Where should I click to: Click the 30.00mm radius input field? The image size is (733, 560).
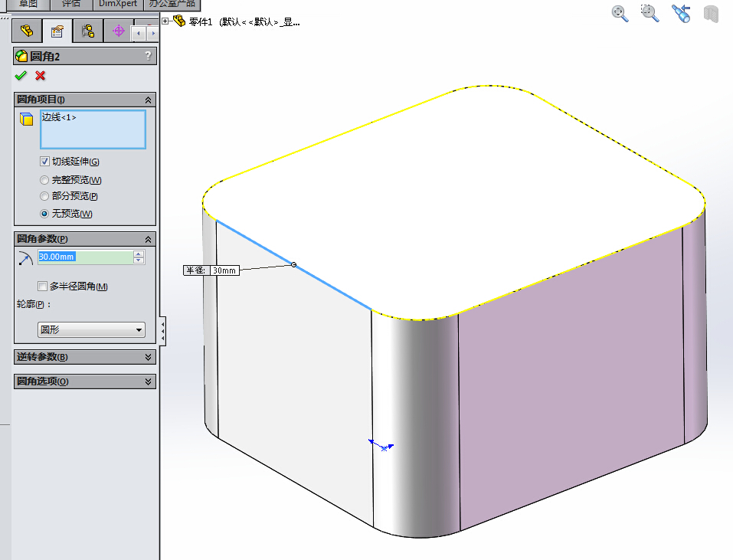pos(86,257)
